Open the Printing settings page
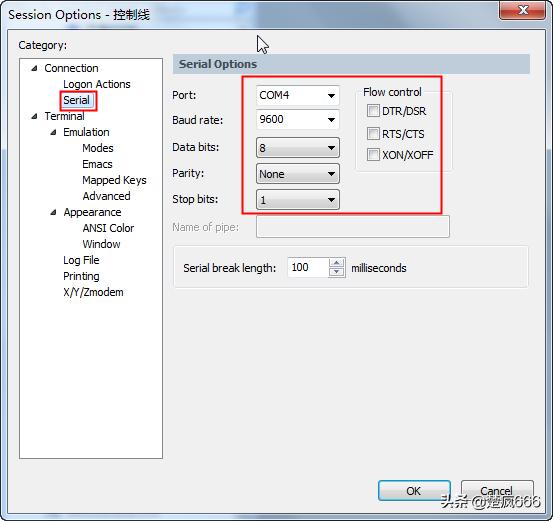 click(x=81, y=276)
